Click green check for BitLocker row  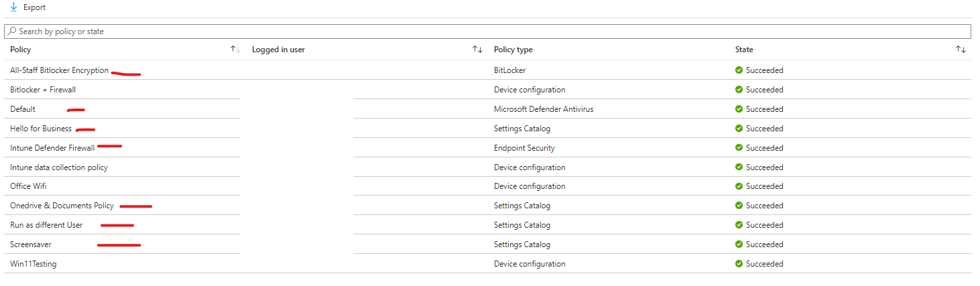tap(739, 70)
